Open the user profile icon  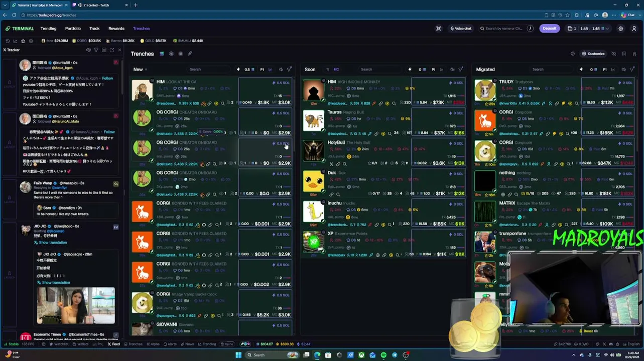[634, 29]
